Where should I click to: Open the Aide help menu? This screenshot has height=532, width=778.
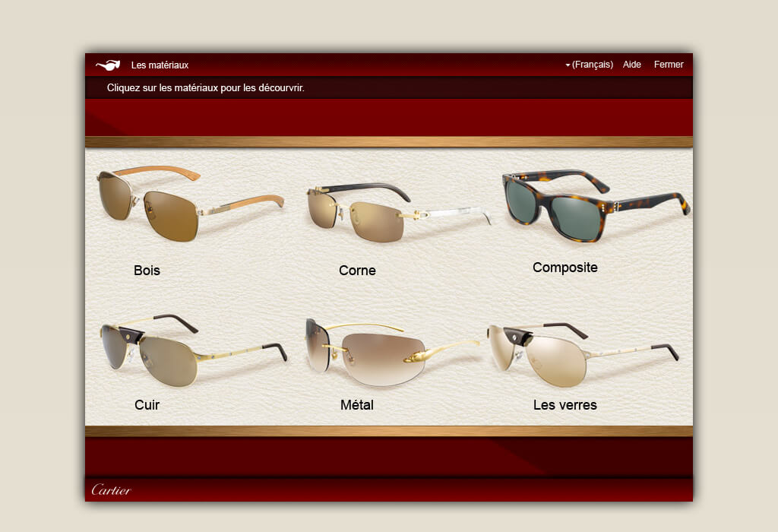(x=631, y=65)
